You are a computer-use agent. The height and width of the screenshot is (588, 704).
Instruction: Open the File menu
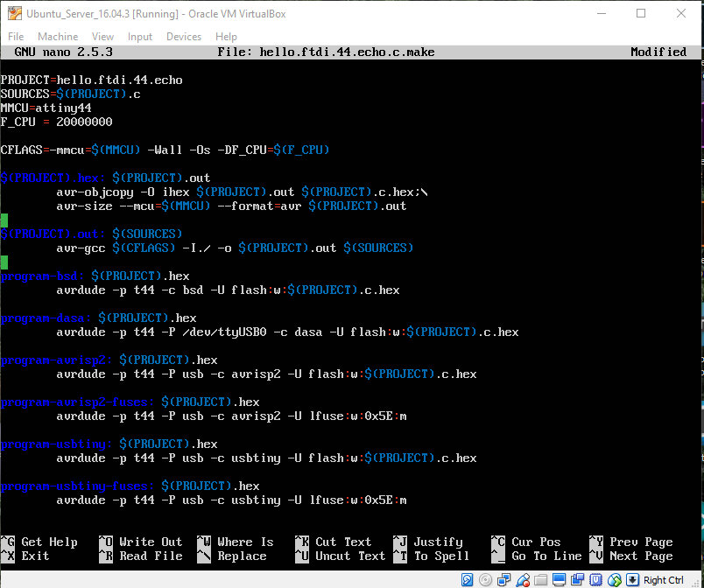click(16, 37)
